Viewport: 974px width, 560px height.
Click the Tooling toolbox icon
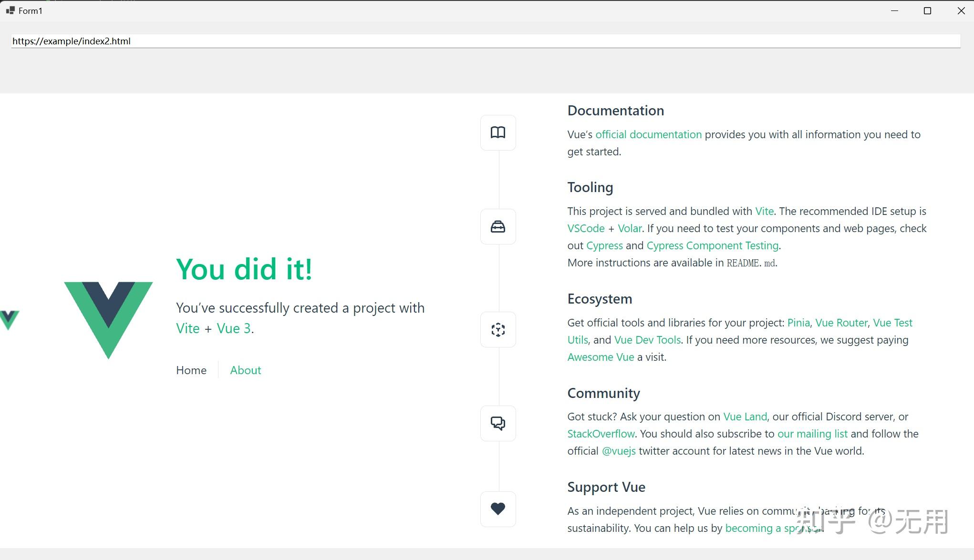tap(497, 227)
